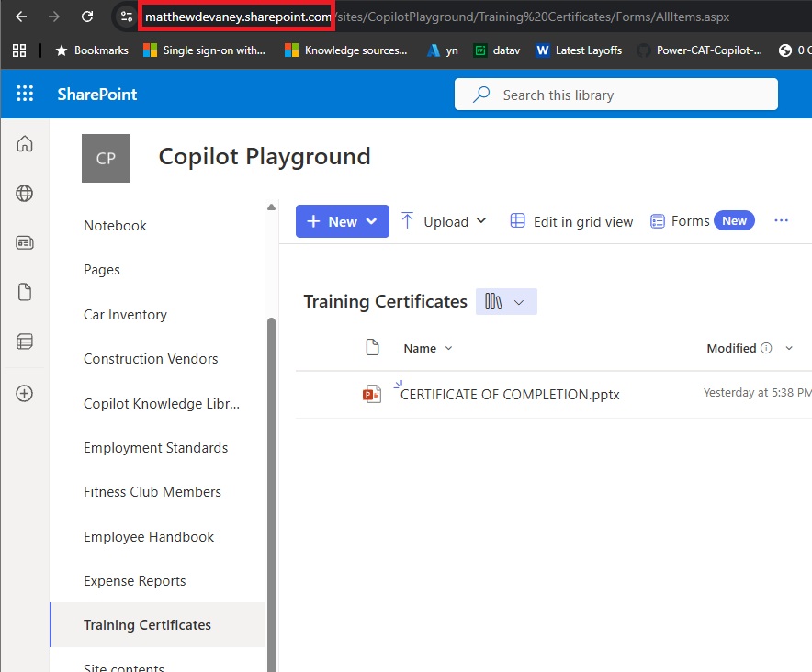Click the Create plus circle icon
The height and width of the screenshot is (672, 812).
click(25, 393)
